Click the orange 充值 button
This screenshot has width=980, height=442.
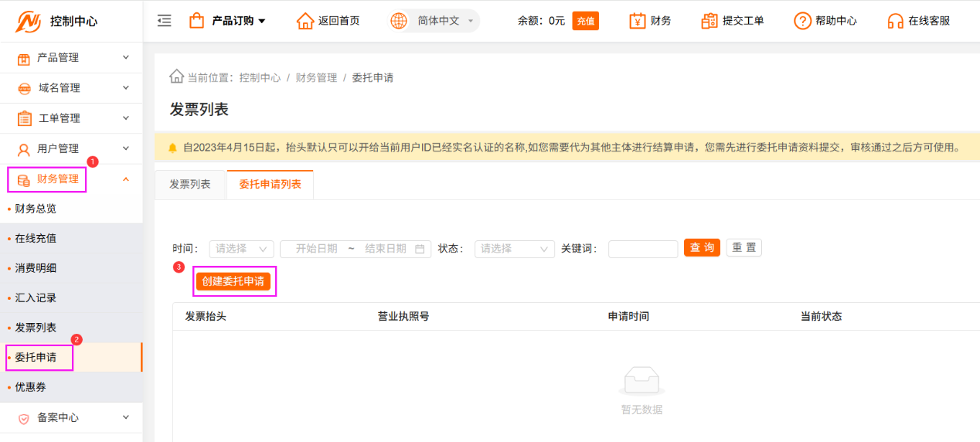click(586, 21)
